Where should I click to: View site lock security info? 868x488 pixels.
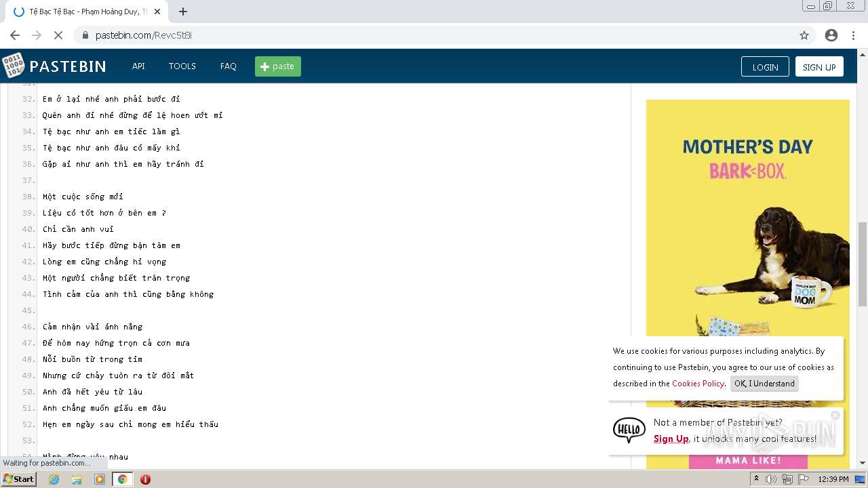(85, 35)
